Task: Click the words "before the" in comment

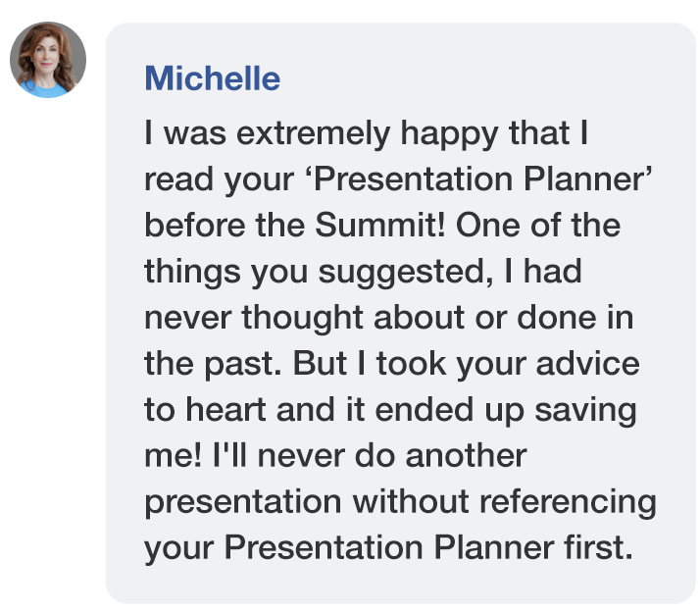Action: [x=225, y=225]
